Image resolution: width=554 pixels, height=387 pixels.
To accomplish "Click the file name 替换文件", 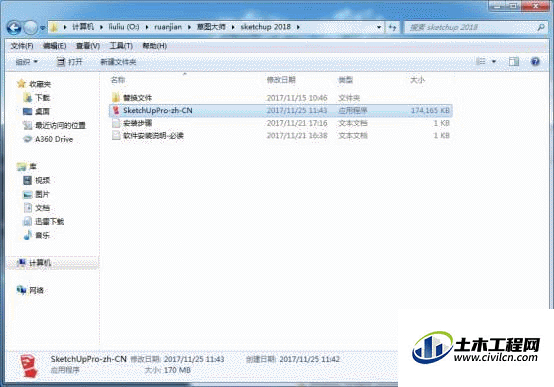I will click(x=137, y=98).
